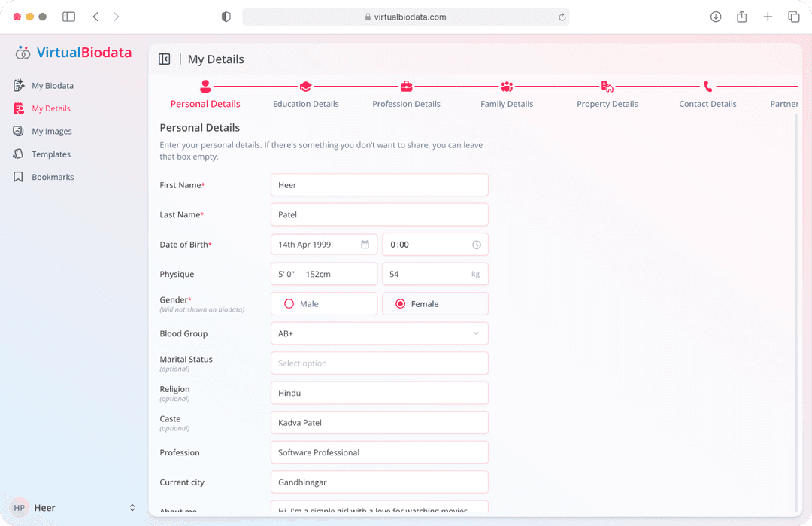Select the My Images sidebar icon
Viewport: 812px width, 526px height.
(53, 131)
